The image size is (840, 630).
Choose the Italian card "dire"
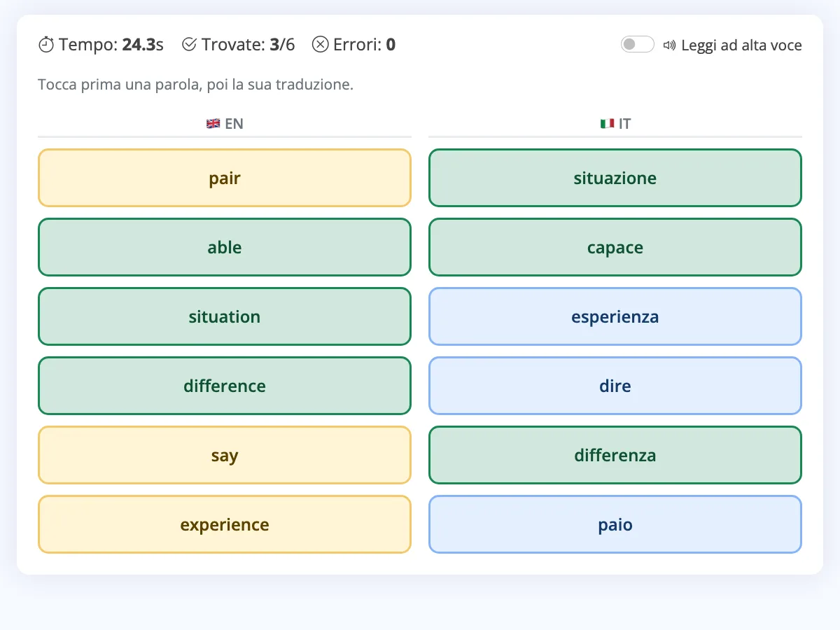point(615,386)
